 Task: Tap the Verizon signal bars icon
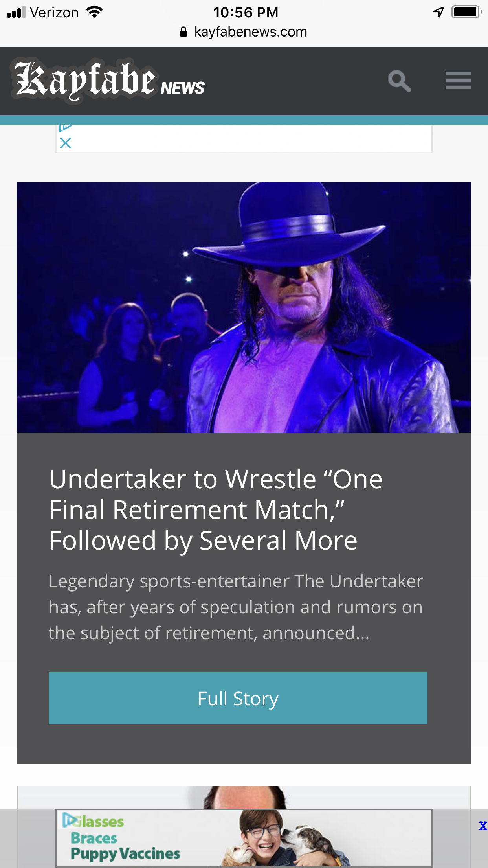coord(17,12)
